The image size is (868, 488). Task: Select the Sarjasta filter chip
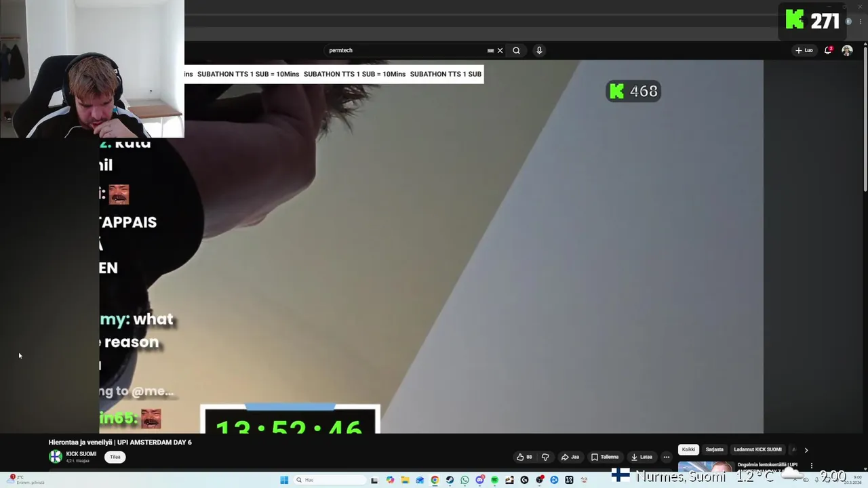[x=714, y=449]
